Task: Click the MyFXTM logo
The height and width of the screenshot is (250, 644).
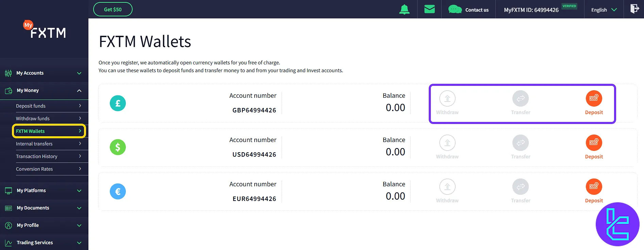Action: pos(45,30)
